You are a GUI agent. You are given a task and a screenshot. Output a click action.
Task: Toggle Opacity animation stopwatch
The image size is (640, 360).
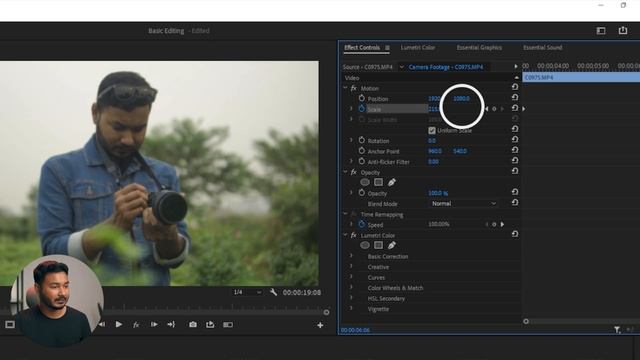(x=362, y=193)
